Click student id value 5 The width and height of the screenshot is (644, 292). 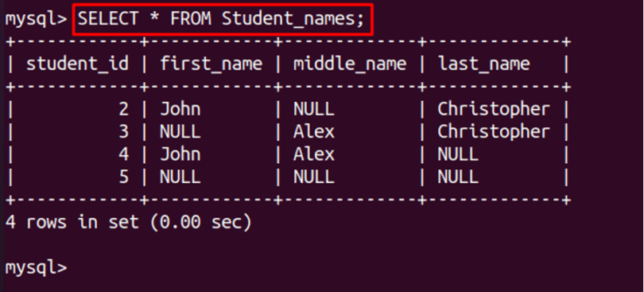(123, 177)
